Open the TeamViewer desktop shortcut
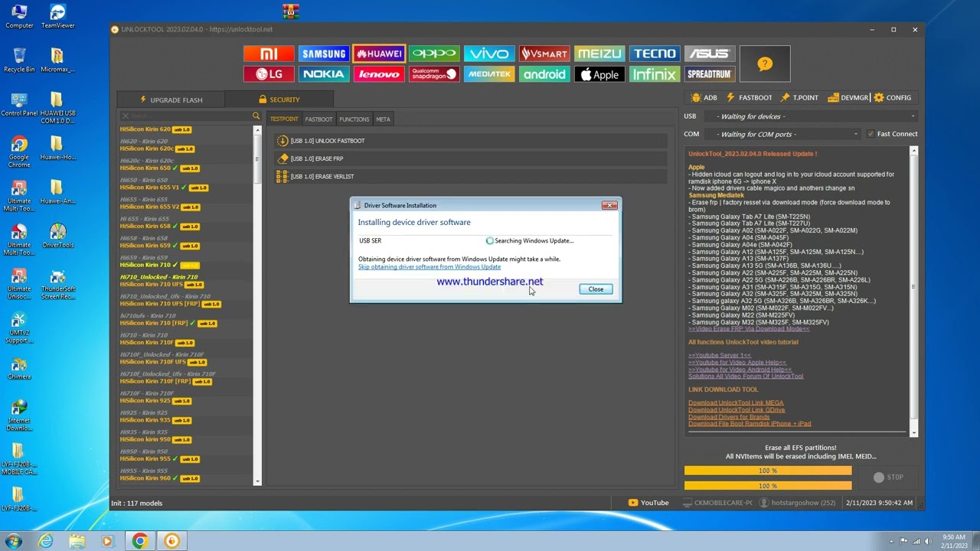This screenshot has width=980, height=551. (x=57, y=17)
